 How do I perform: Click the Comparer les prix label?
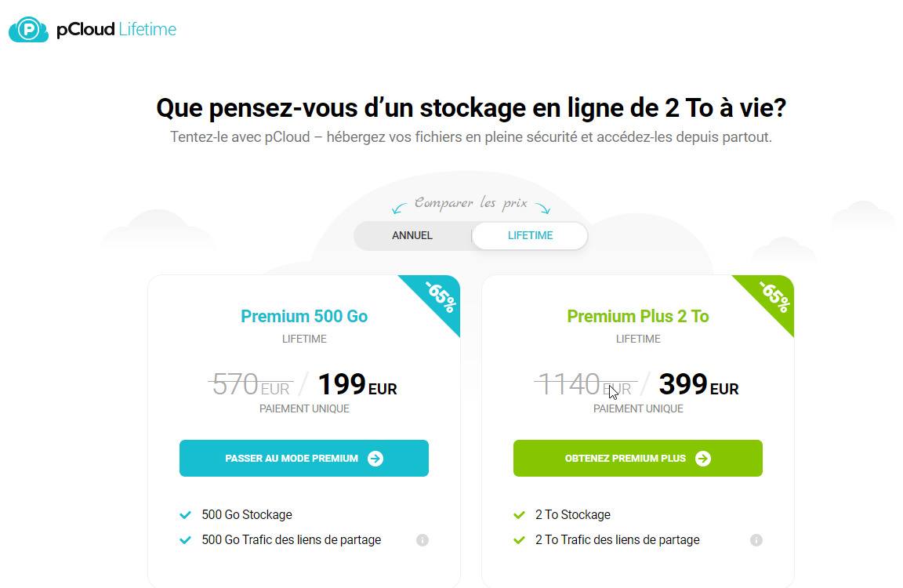(x=470, y=203)
